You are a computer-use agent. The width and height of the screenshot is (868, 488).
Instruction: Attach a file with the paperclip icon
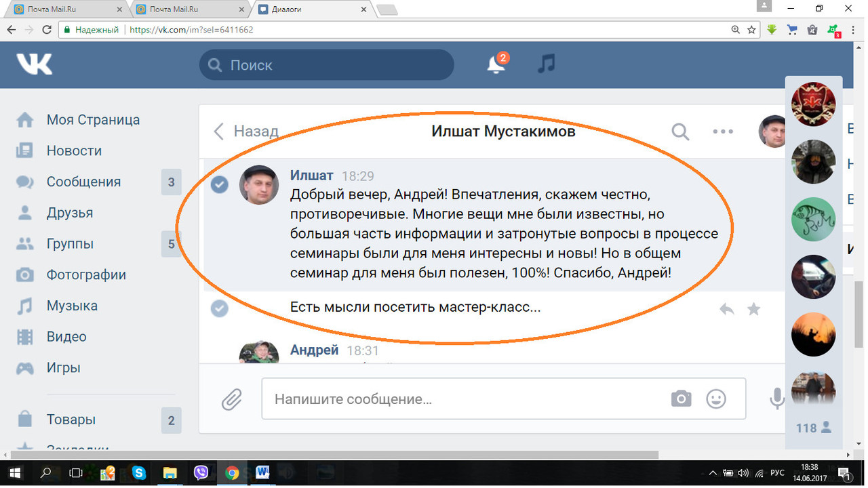[x=231, y=399]
